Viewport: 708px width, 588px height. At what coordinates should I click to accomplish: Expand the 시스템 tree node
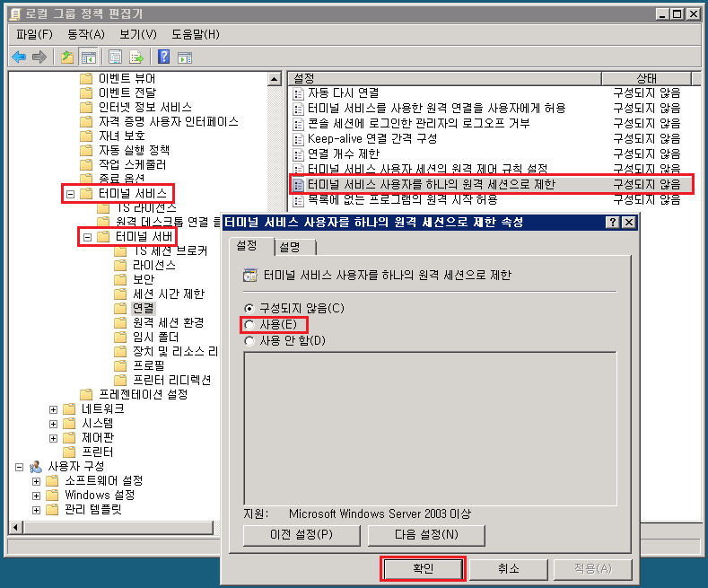click(53, 424)
